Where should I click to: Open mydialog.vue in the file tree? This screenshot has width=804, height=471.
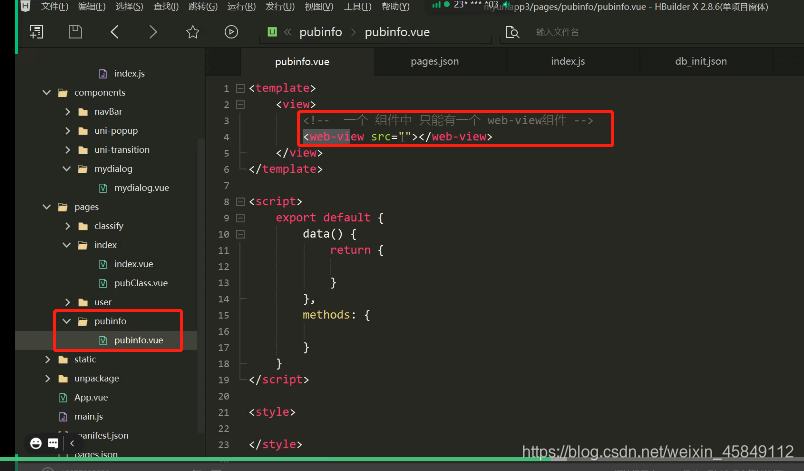142,188
